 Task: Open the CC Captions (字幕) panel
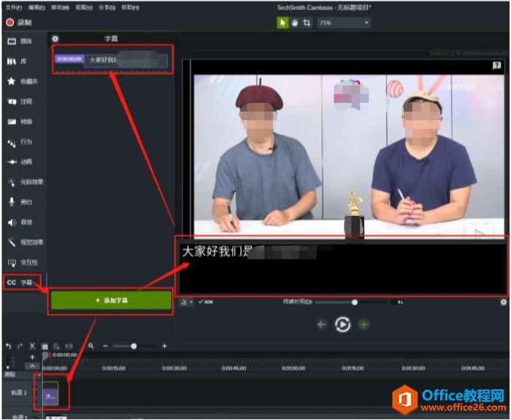[20, 282]
